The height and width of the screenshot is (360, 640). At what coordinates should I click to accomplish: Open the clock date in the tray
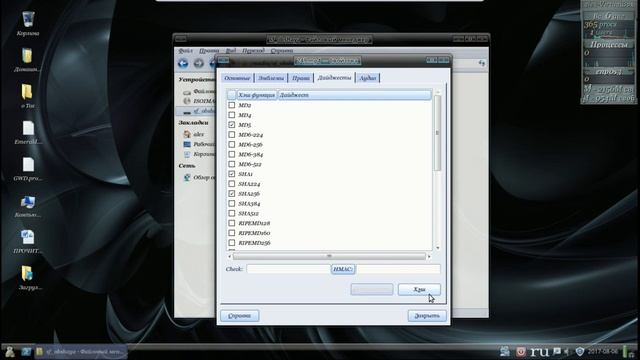pos(603,351)
